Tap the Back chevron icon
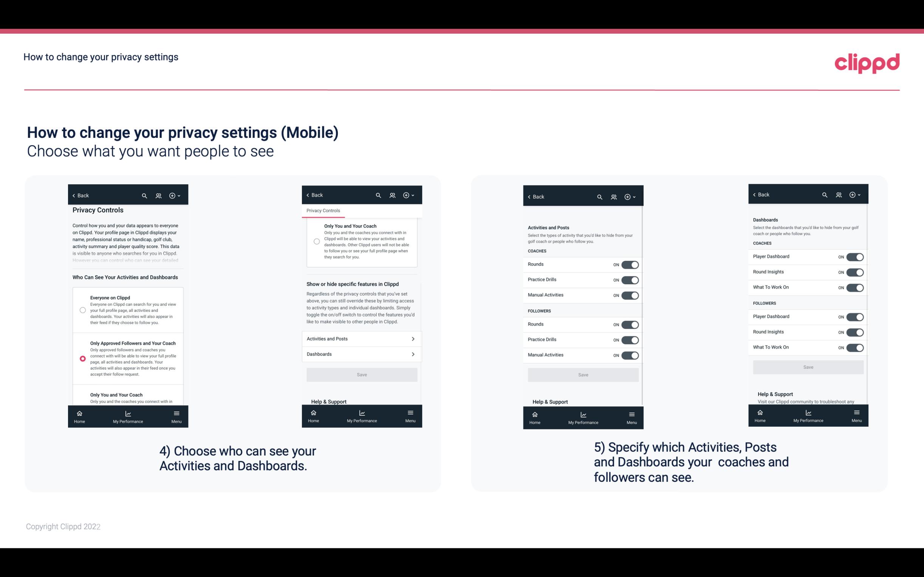Screen dimensions: 924x577 73,196
